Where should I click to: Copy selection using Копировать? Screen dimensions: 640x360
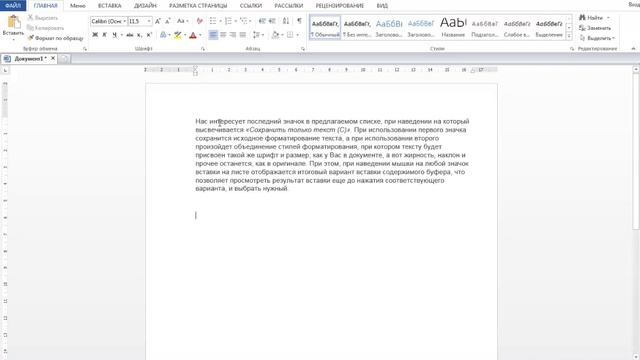(x=45, y=28)
